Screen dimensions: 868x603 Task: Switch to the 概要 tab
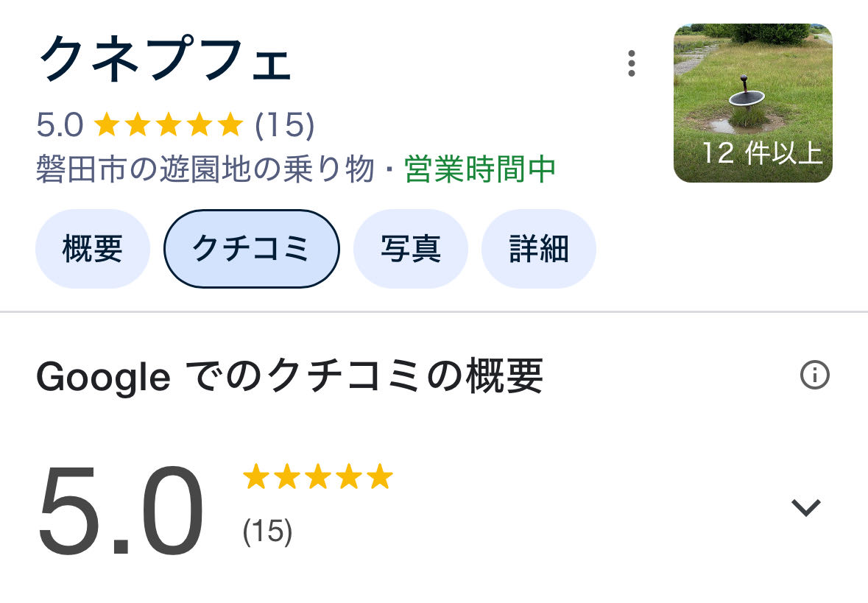92,249
